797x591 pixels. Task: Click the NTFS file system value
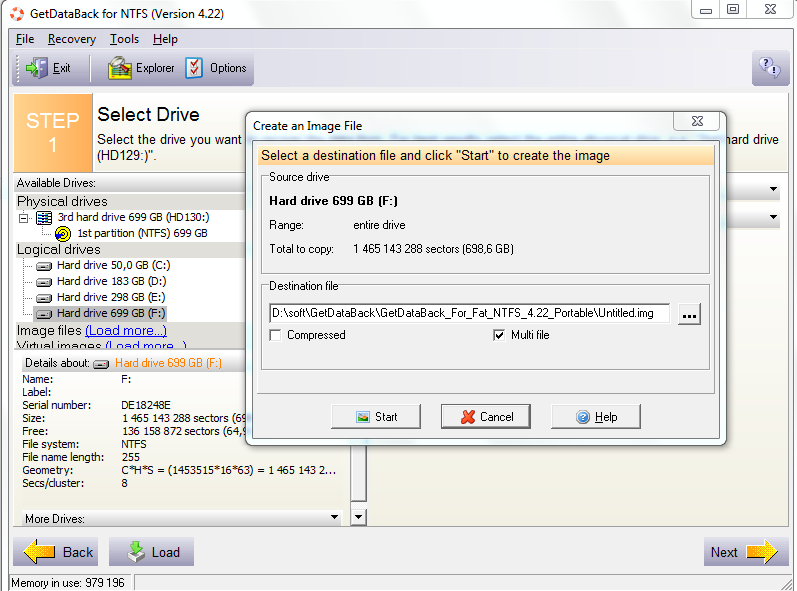[134, 444]
